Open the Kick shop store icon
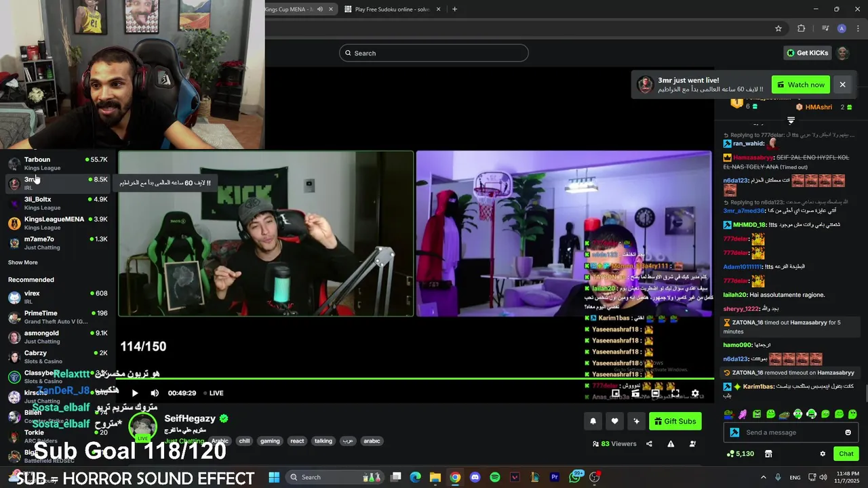This screenshot has height=488, width=868. [x=768, y=454]
